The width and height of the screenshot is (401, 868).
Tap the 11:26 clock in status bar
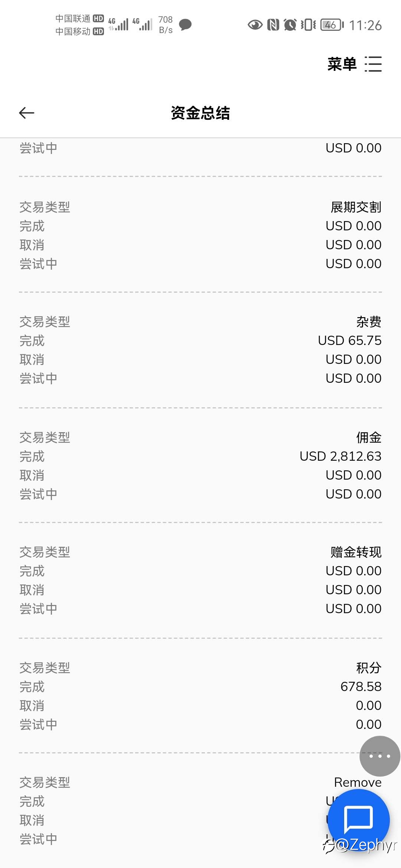point(365,25)
